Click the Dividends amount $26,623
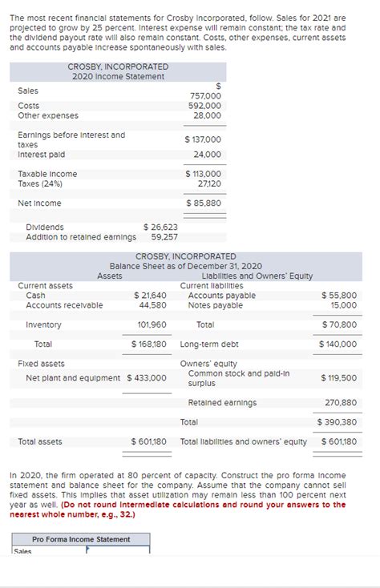The width and height of the screenshot is (380, 588). tap(160, 228)
